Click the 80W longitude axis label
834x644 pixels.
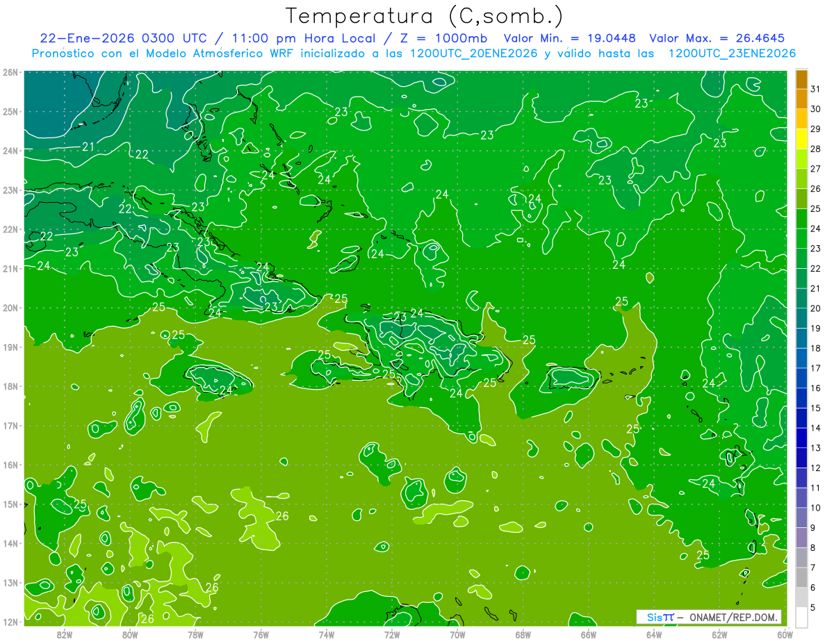click(130, 634)
